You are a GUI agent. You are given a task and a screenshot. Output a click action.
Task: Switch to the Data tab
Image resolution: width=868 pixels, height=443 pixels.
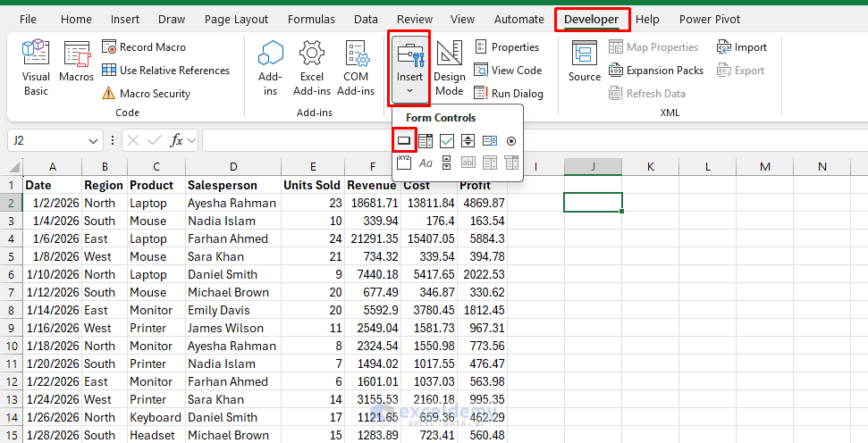click(x=366, y=20)
